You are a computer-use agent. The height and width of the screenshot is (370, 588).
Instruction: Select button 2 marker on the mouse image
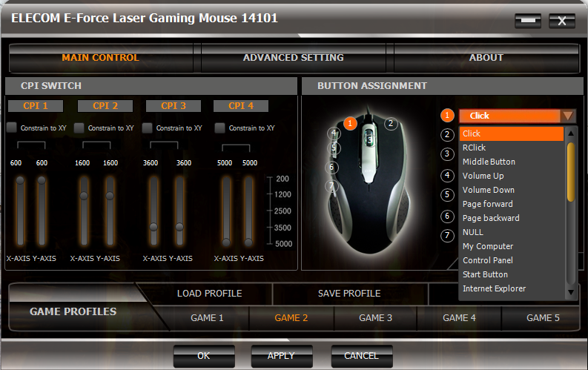point(391,123)
